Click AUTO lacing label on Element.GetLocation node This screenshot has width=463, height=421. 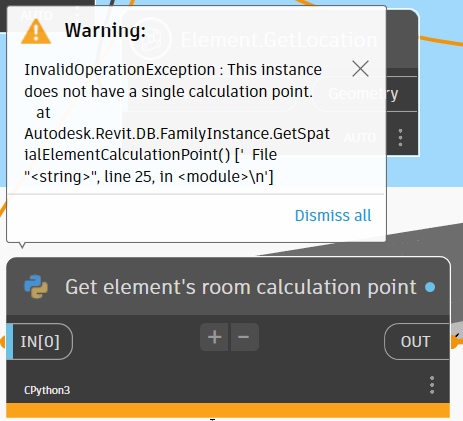360,137
